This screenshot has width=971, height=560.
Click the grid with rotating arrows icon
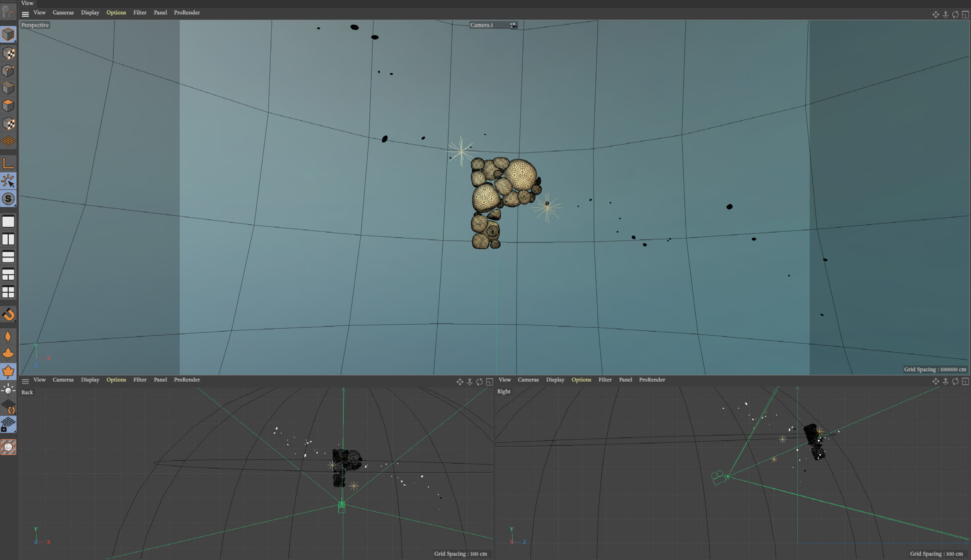coord(8,407)
